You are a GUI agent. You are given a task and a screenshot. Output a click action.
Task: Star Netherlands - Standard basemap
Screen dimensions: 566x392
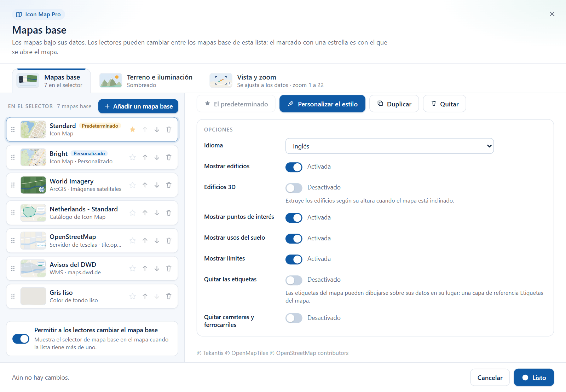(x=133, y=213)
